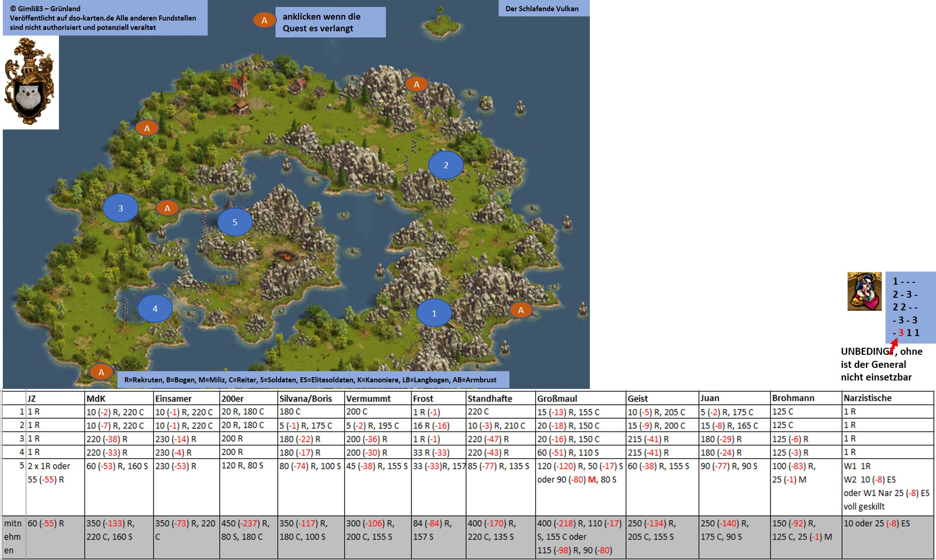
Task: Click orange A marker near northwest farm
Action: click(x=147, y=128)
